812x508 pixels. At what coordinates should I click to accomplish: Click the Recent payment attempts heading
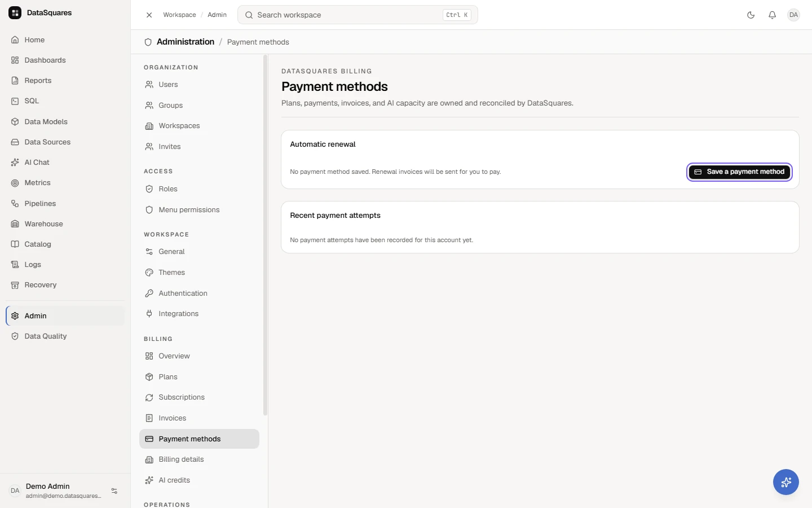[335, 216]
